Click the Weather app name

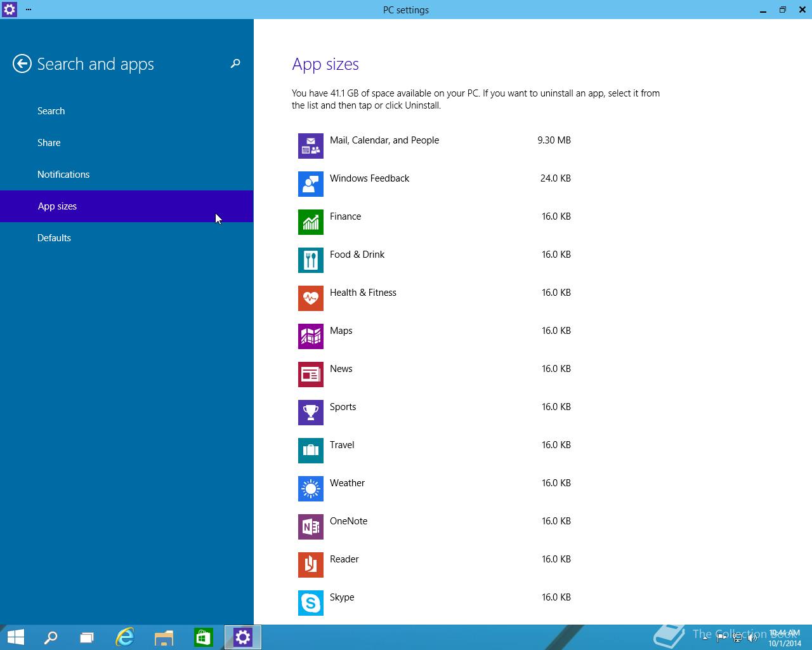point(347,483)
